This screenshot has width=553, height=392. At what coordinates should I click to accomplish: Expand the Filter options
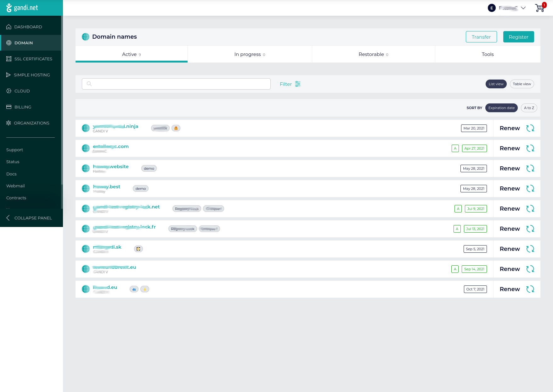point(290,84)
